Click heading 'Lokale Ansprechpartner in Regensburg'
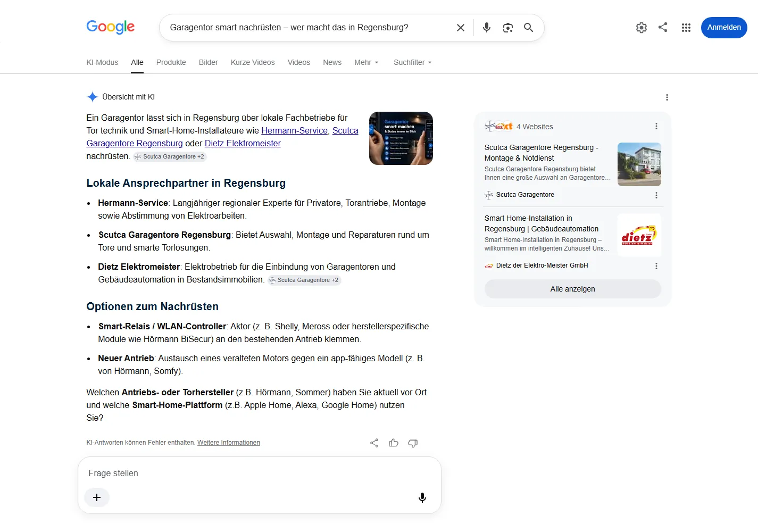Viewport: 766px width, 532px height. (186, 183)
